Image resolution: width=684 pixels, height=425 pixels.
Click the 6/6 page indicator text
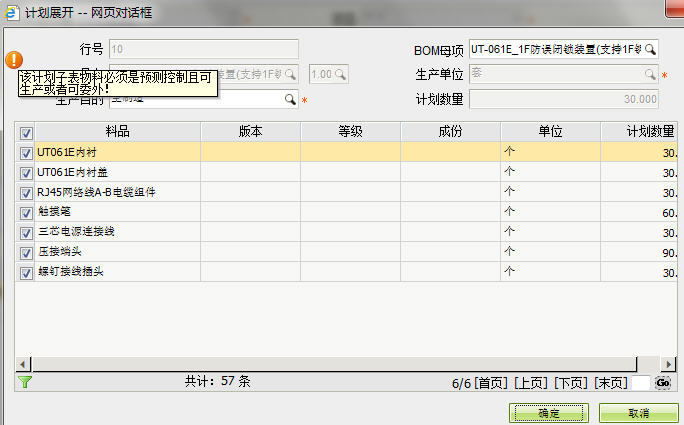(462, 384)
